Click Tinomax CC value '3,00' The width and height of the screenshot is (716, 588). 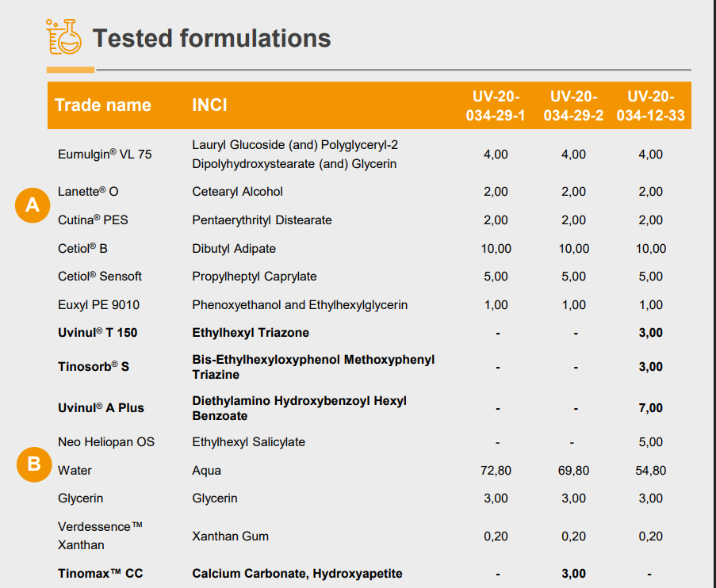point(573,573)
